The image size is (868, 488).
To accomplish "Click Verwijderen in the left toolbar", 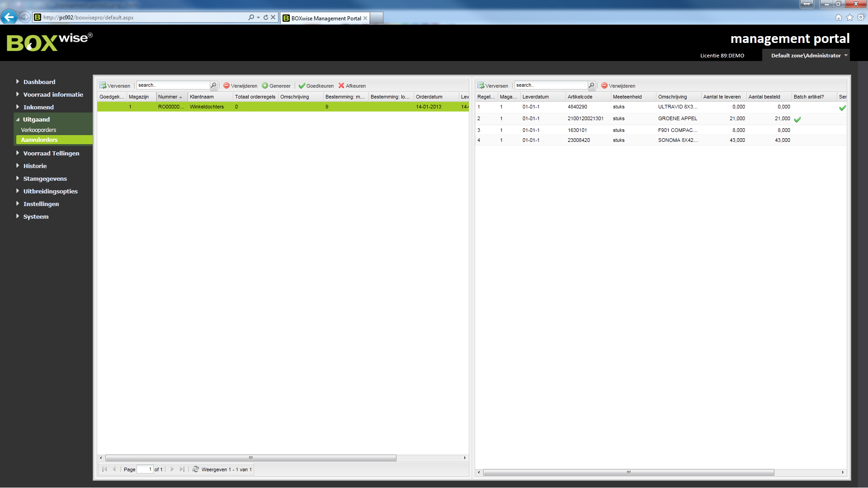I will click(x=240, y=86).
